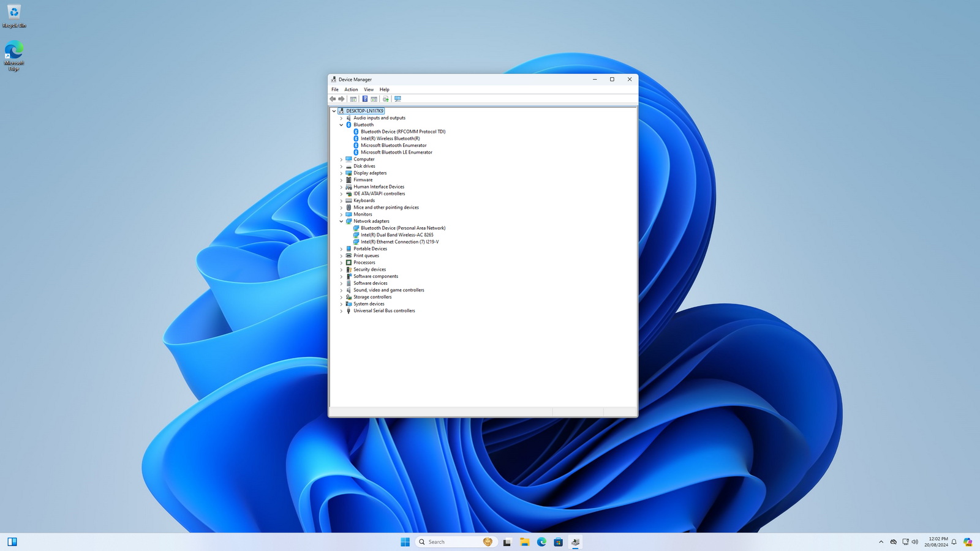Collapse the DESKTOP-LN1I7K9 root node

point(334,111)
